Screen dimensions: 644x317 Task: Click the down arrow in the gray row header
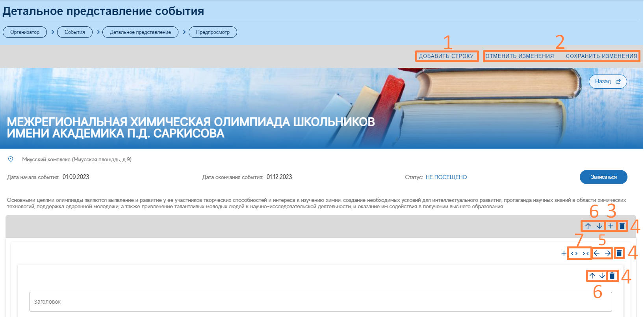[x=599, y=226]
